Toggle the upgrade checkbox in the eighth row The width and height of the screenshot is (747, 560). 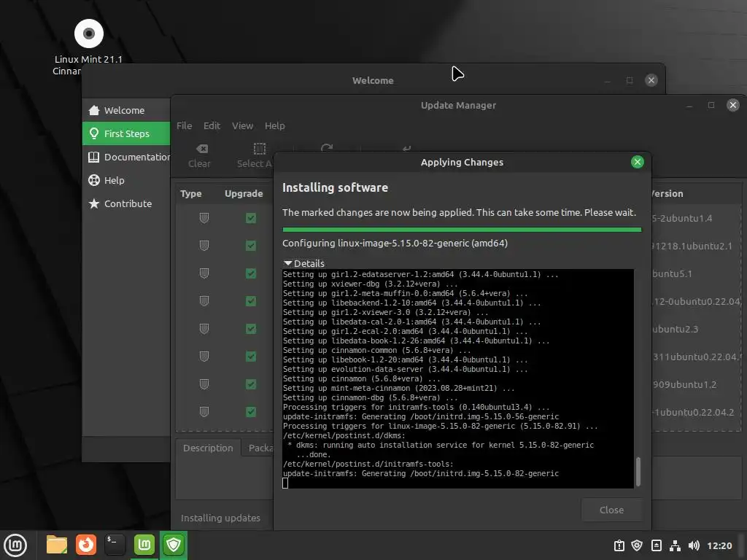(x=251, y=411)
